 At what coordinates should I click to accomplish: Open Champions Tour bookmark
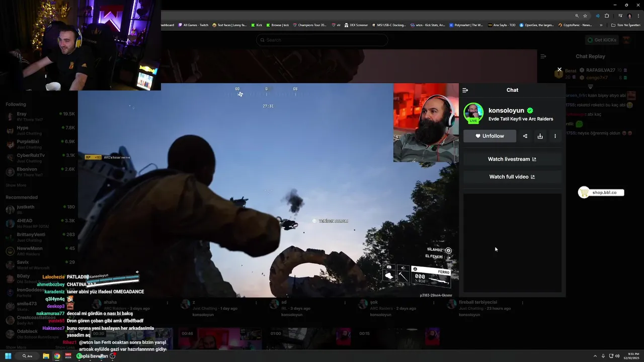[x=309, y=25]
